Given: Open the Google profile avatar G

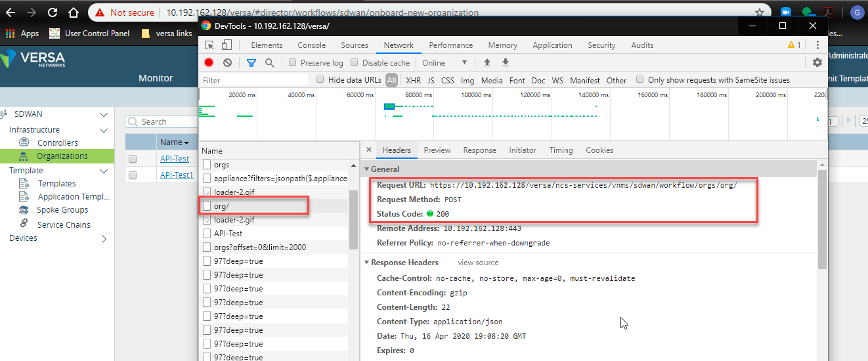Looking at the screenshot, I should point(857,12).
